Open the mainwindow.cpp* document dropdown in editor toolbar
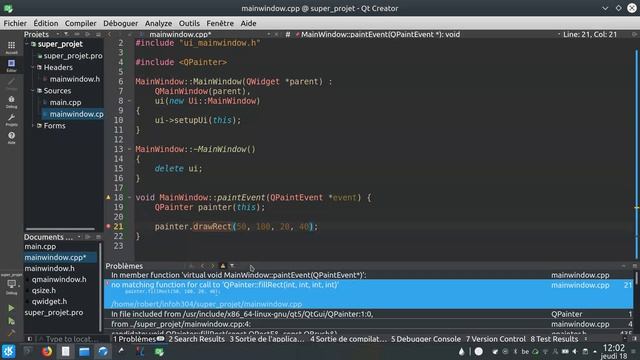 coord(204,34)
